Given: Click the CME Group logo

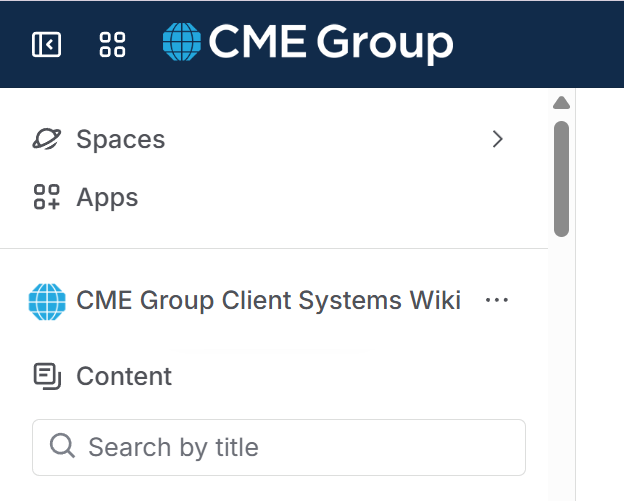Looking at the screenshot, I should pos(308,42).
